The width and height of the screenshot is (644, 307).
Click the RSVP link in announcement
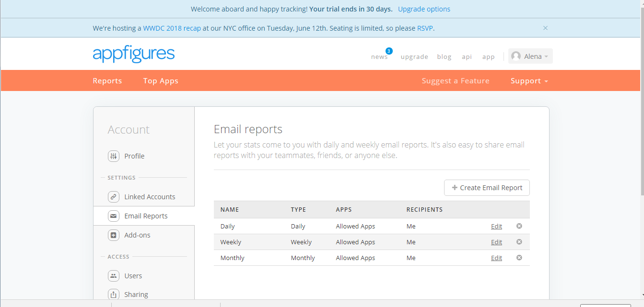click(x=425, y=28)
